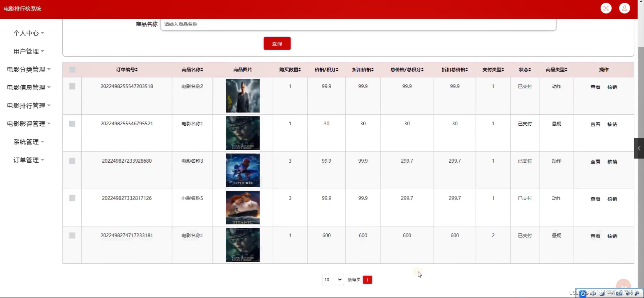The height and width of the screenshot is (298, 644).
Task: Expand the 用户管理 sidebar menu
Action: pyautogui.click(x=28, y=51)
